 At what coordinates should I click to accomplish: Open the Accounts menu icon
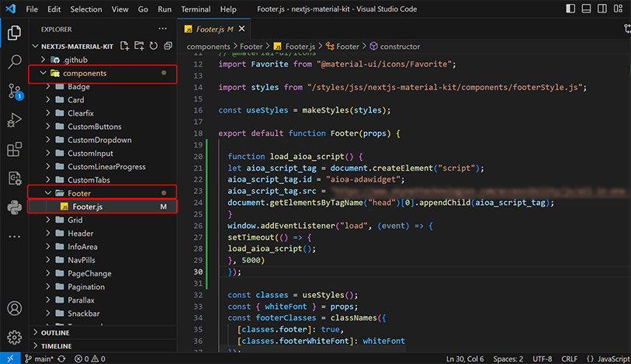(15, 308)
